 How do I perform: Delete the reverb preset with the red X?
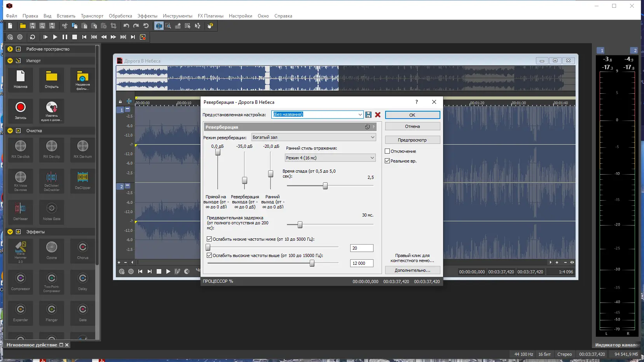[x=378, y=115]
